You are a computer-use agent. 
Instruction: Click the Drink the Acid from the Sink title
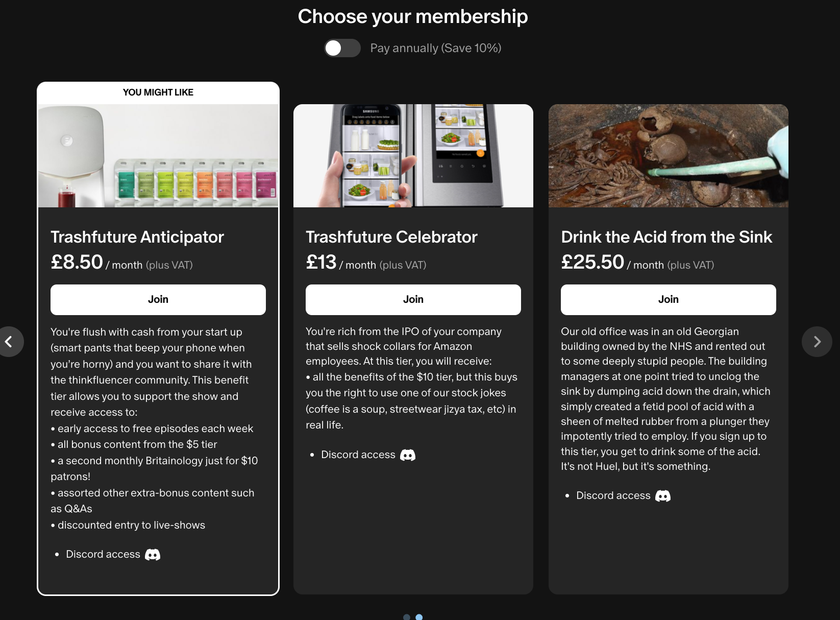pyautogui.click(x=666, y=237)
